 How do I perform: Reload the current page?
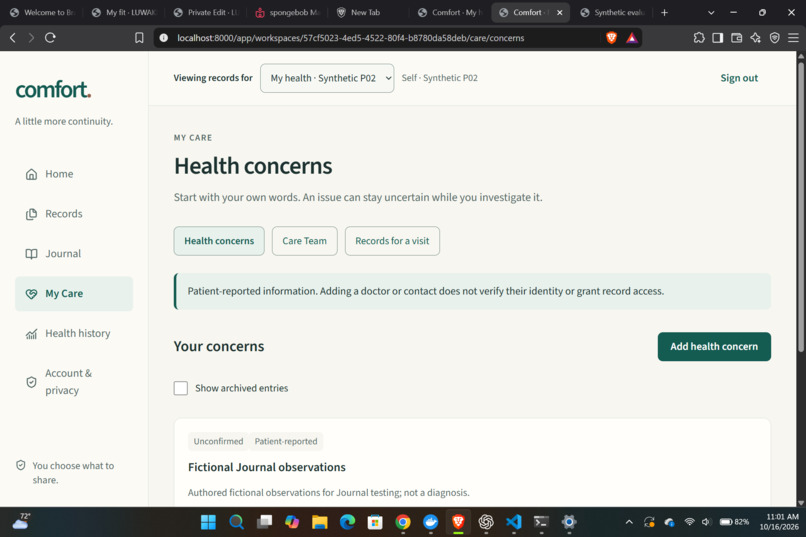tap(50, 38)
